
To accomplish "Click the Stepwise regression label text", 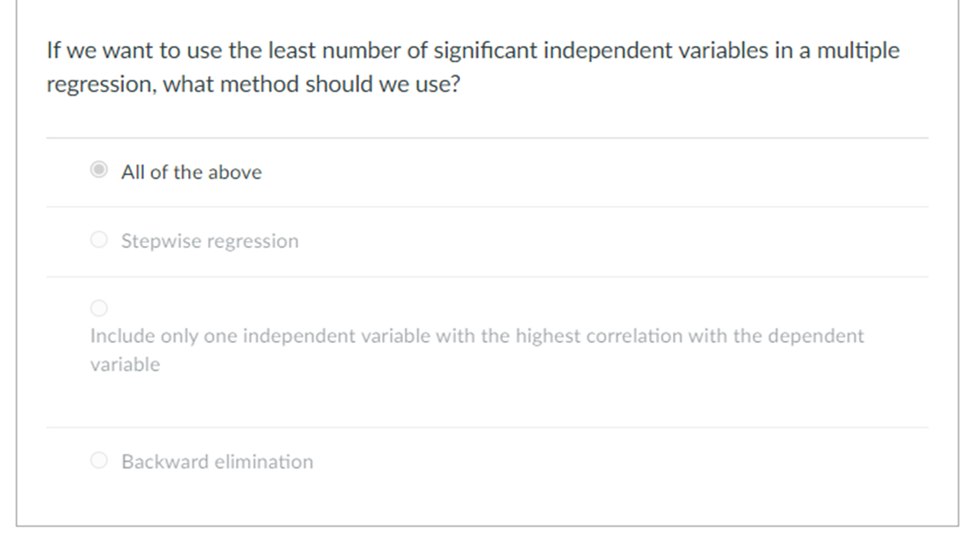I will (209, 240).
